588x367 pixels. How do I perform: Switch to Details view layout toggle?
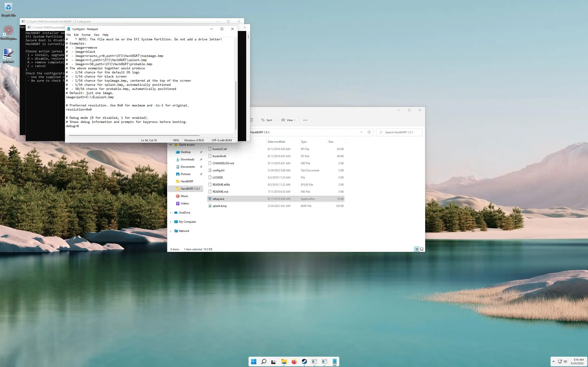(416, 249)
